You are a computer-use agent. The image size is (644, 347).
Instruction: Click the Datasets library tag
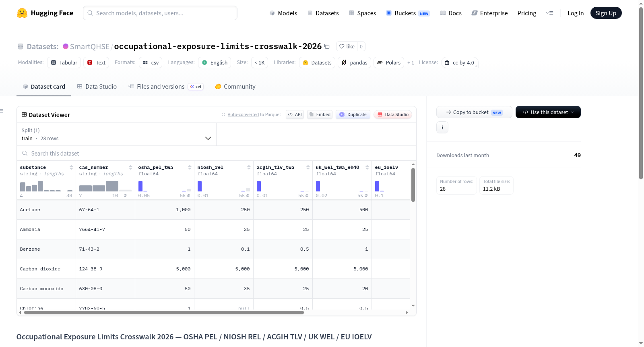317,62
